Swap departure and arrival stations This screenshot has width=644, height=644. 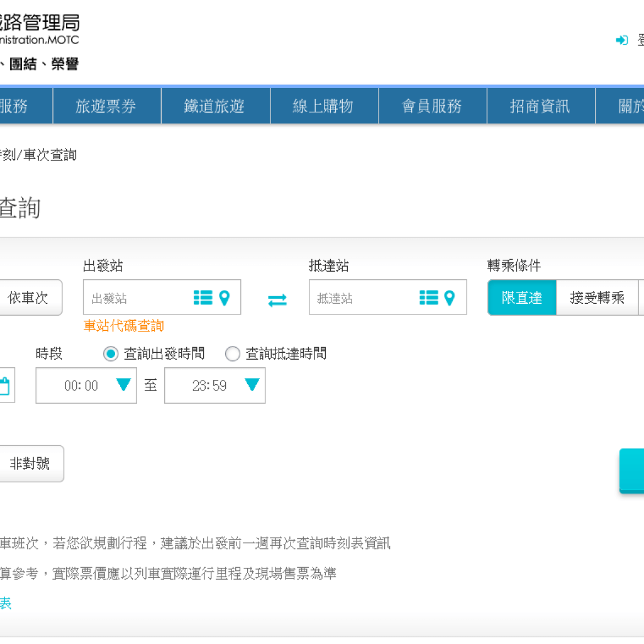[277, 300]
